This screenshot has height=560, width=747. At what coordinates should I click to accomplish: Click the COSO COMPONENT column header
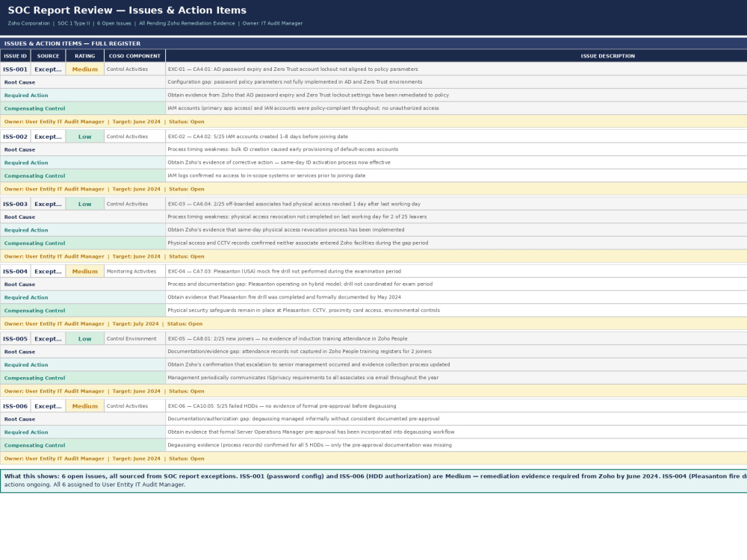[x=134, y=56]
